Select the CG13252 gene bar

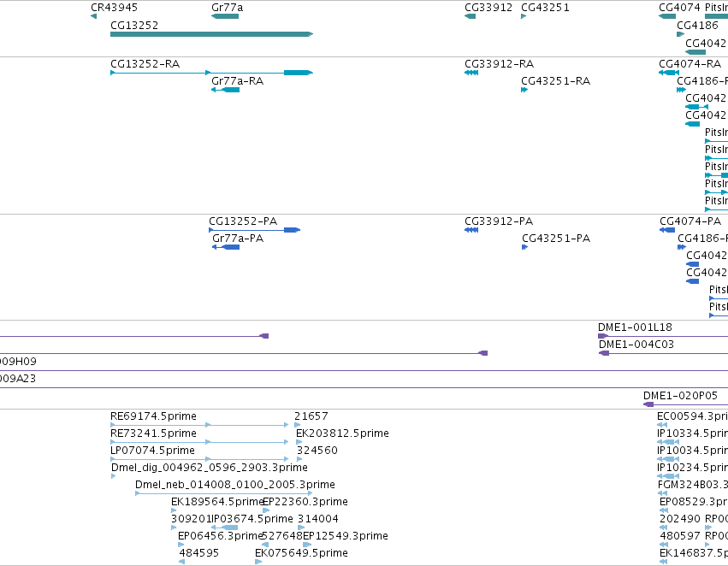[211, 34]
